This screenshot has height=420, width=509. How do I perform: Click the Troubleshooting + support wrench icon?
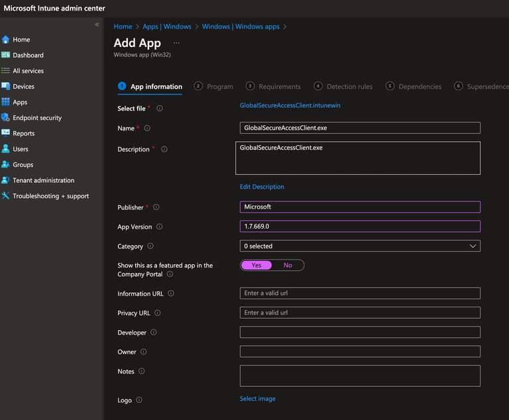click(x=5, y=195)
